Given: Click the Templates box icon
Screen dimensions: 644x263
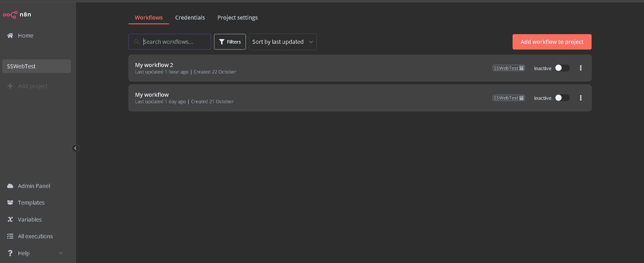Looking at the screenshot, I should pyautogui.click(x=10, y=203).
